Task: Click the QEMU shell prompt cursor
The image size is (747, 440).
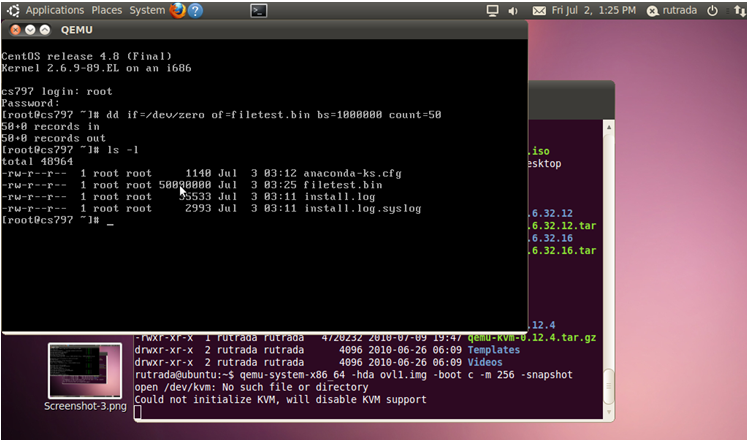Action: (x=110, y=224)
